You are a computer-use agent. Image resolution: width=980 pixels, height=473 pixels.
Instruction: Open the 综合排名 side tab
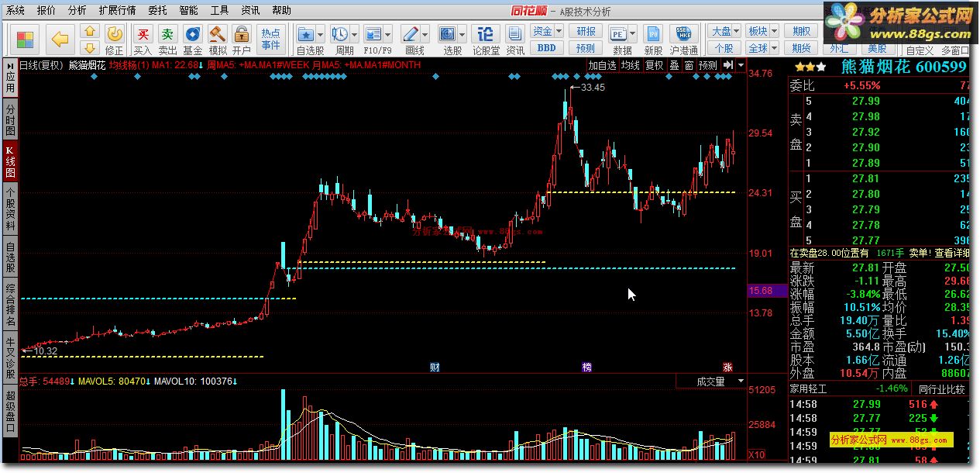click(10, 305)
